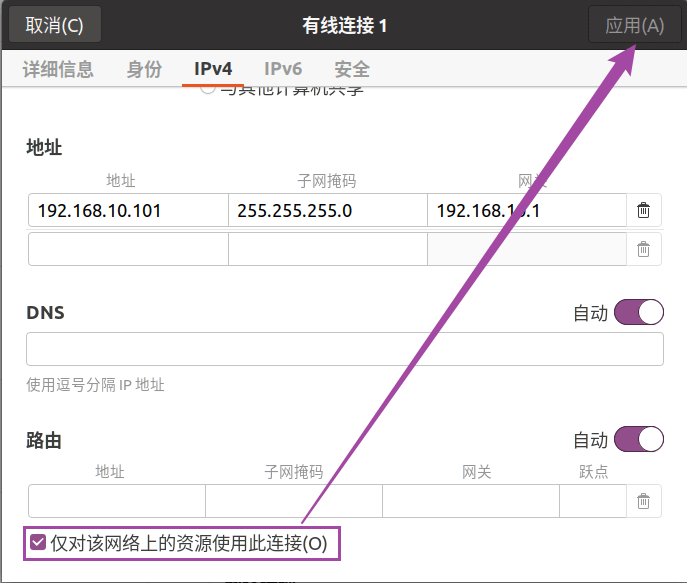Image resolution: width=687 pixels, height=583 pixels.
Task: Uncheck 仅对该网络上的资源使用此连接
Action: click(x=39, y=543)
